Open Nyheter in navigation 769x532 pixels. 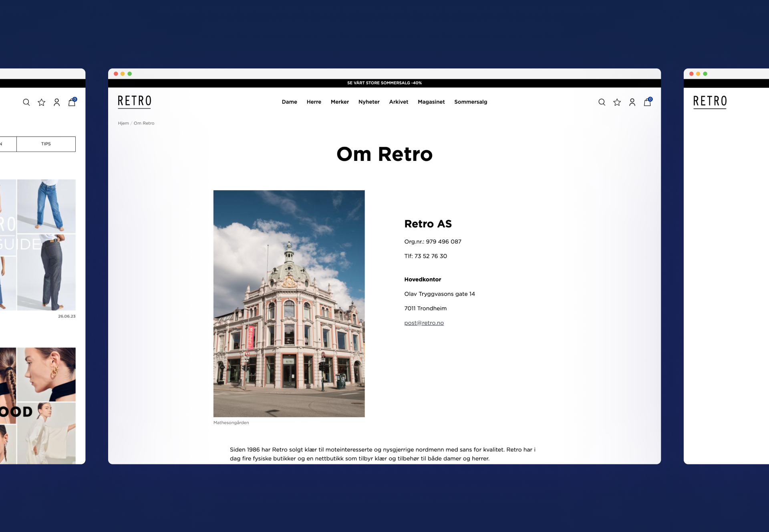click(x=369, y=102)
